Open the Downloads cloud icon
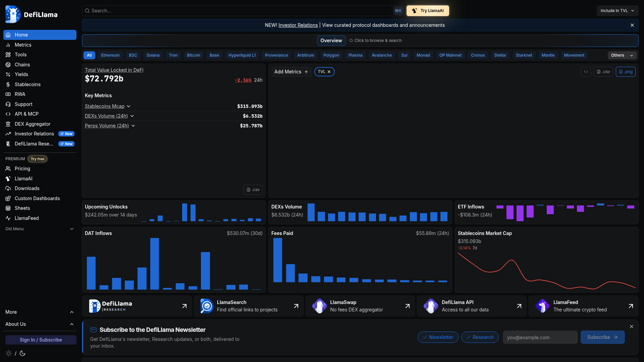The image size is (644, 362). [8, 188]
